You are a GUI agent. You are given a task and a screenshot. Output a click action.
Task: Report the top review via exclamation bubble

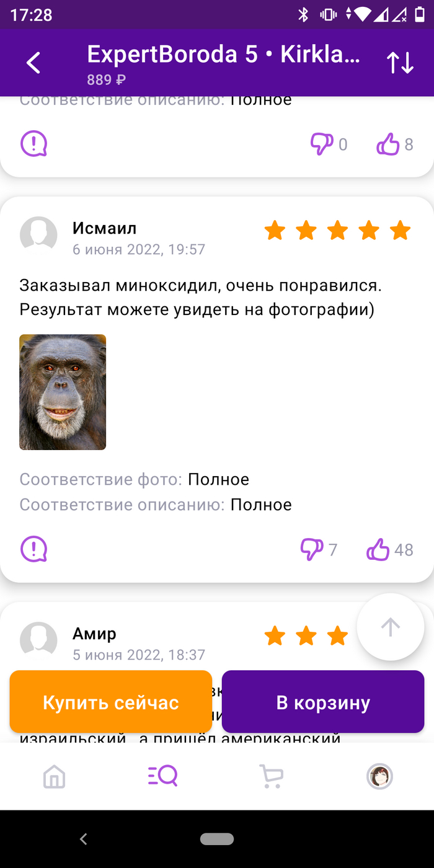[x=33, y=144]
